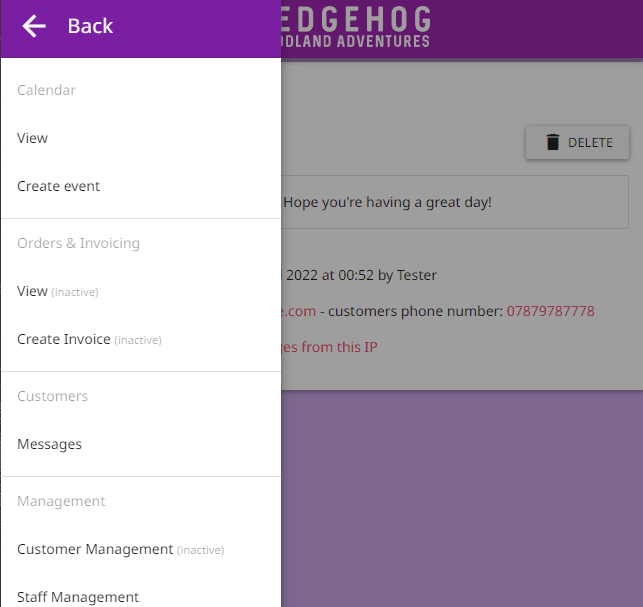Click the Orders & Invoicing section heading
643x607 pixels.
(79, 243)
